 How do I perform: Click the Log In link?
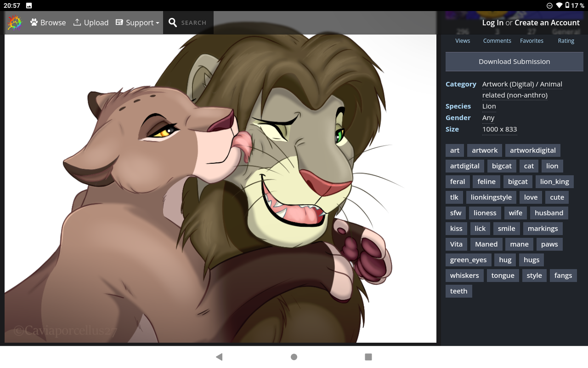493,23
